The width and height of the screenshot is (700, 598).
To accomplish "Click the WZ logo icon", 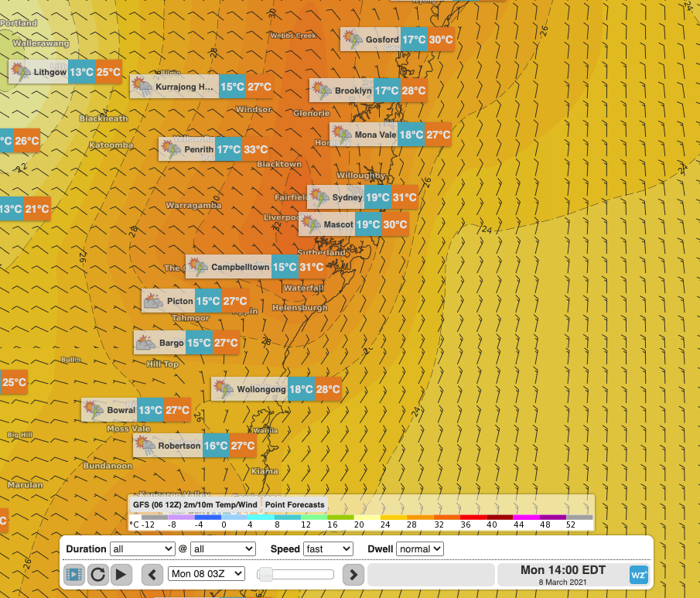I will (638, 575).
